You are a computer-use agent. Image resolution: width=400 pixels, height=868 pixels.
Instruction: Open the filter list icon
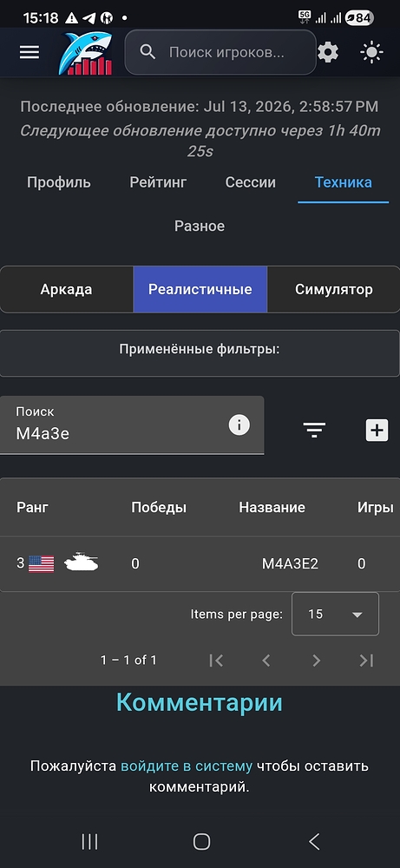click(x=314, y=431)
